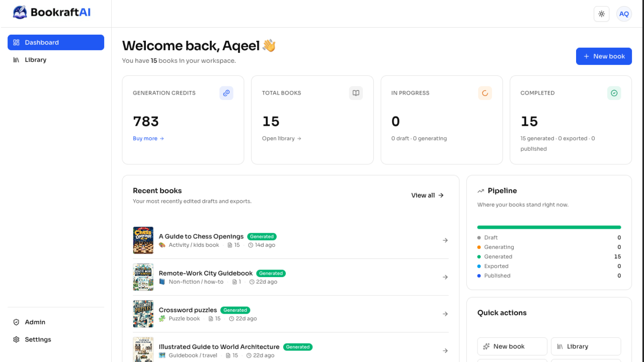Open A Guide to Chess Openings thumbnail
This screenshot has width=644, height=362.
coord(143,240)
